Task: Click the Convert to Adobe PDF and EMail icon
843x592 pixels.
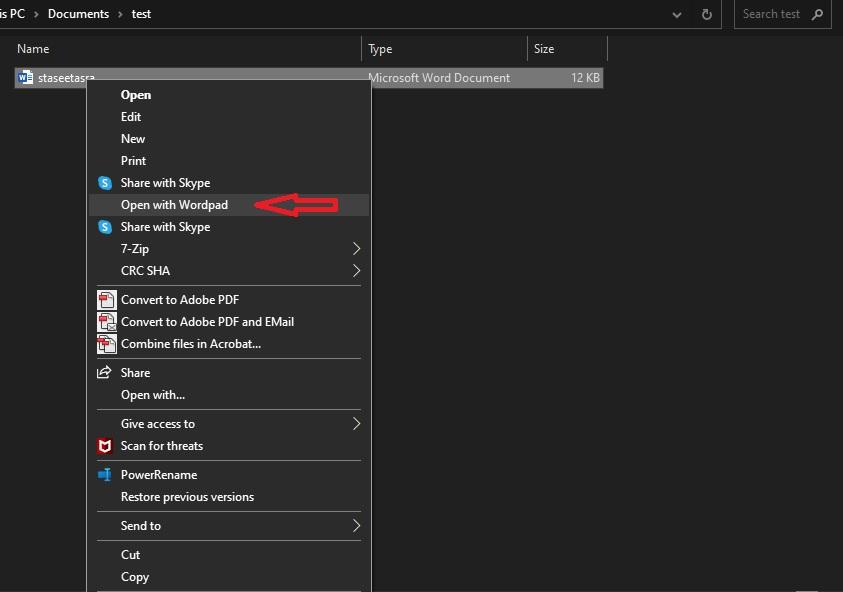Action: (106, 322)
